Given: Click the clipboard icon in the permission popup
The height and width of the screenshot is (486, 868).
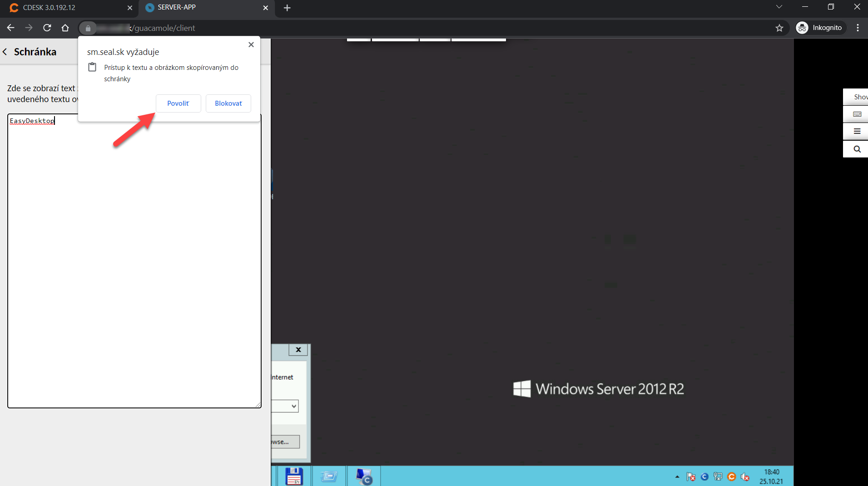Looking at the screenshot, I should pyautogui.click(x=92, y=67).
